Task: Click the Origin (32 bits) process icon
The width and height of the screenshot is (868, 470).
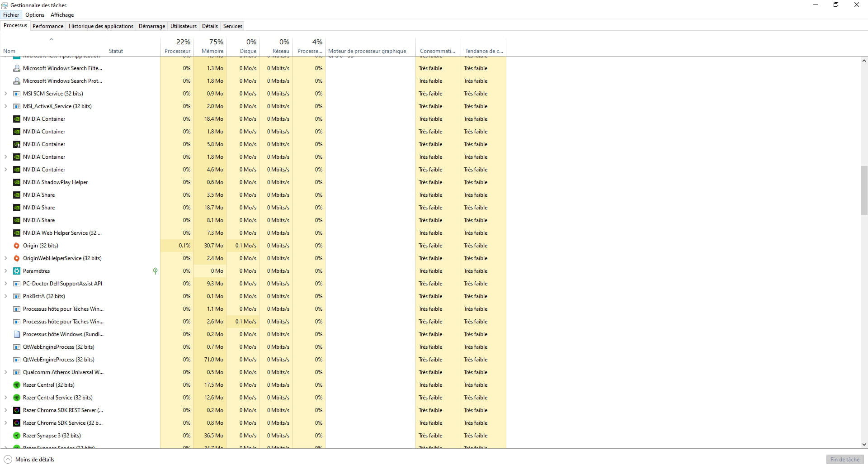Action: coord(17,246)
